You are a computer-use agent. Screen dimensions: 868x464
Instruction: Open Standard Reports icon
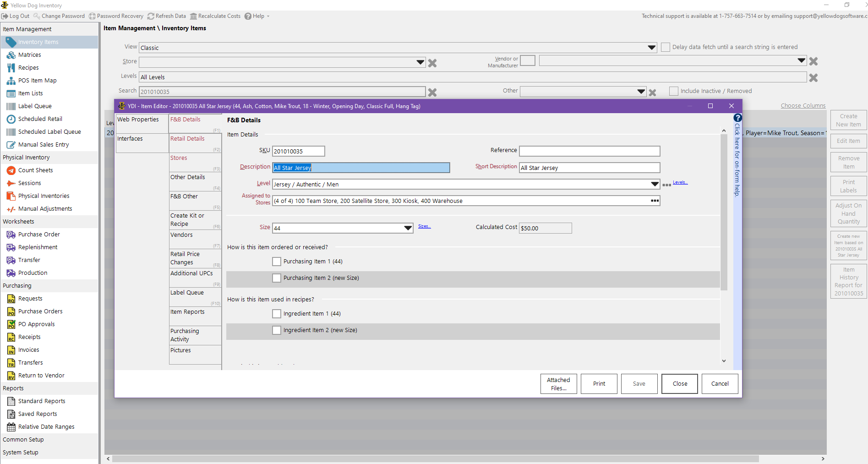pyautogui.click(x=11, y=401)
